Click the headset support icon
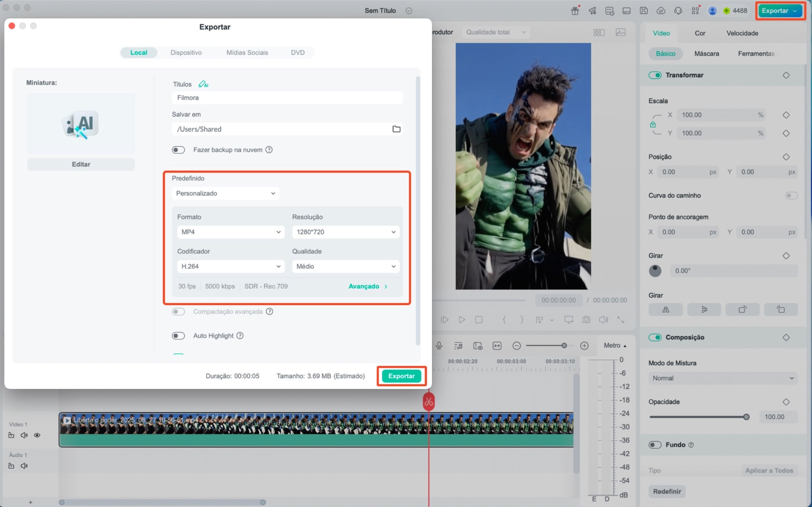The image size is (812, 507). coord(678,11)
